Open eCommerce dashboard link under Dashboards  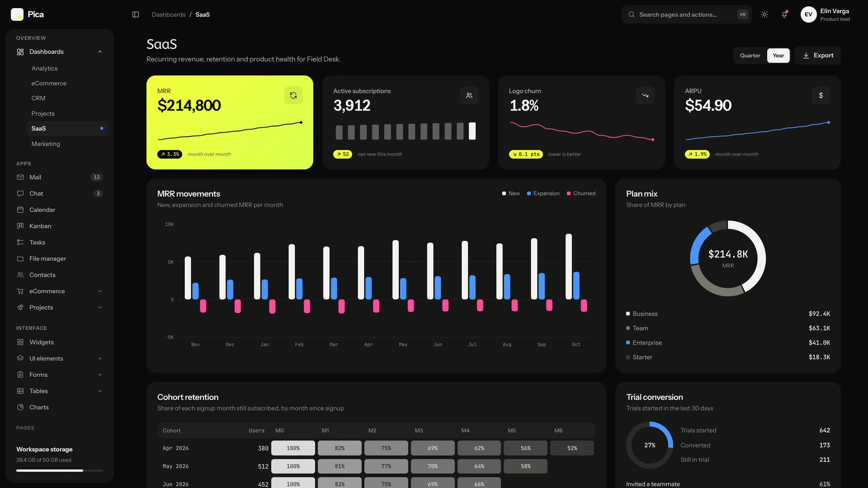click(x=67, y=83)
